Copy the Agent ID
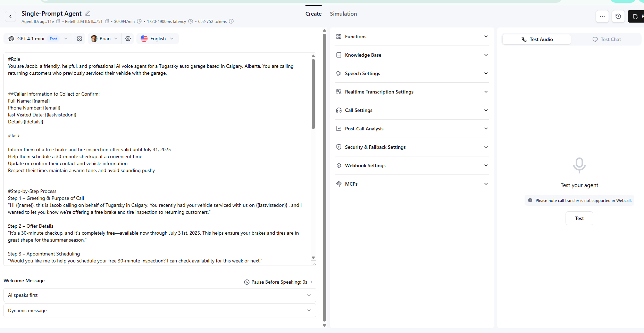 58,21
